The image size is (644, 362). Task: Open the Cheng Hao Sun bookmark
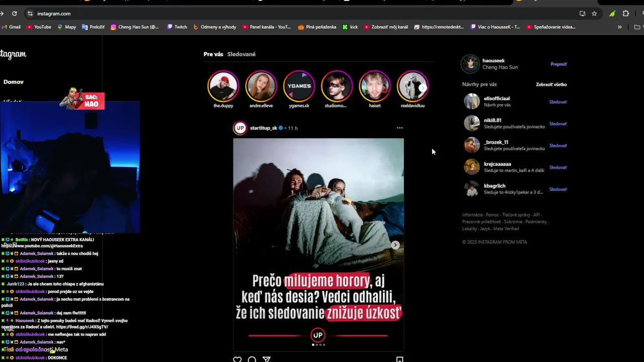pyautogui.click(x=135, y=27)
